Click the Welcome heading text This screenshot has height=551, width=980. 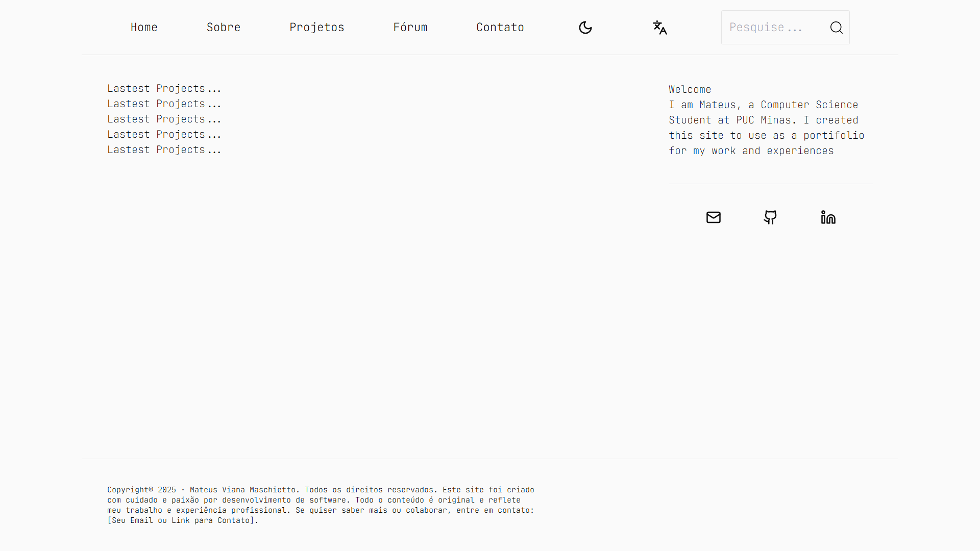690,90
